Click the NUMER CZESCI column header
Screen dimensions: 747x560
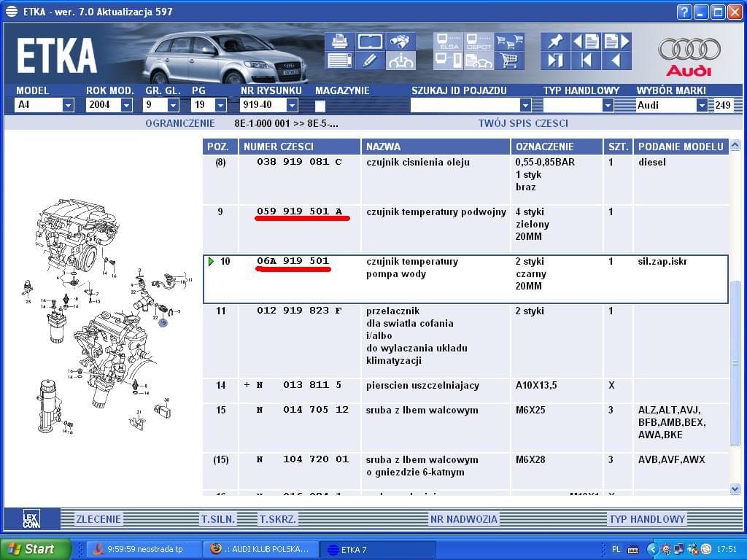coord(300,147)
